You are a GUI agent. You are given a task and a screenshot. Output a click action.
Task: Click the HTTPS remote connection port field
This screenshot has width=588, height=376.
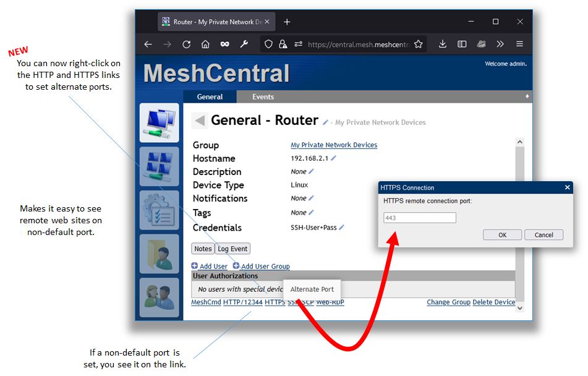[419, 218]
